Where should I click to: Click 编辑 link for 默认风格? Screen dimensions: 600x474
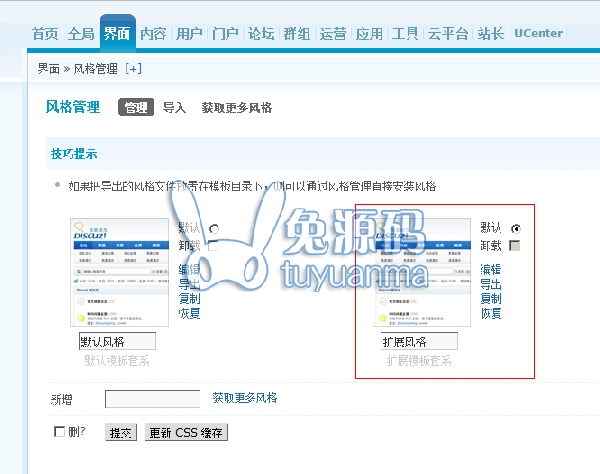pyautogui.click(x=189, y=270)
